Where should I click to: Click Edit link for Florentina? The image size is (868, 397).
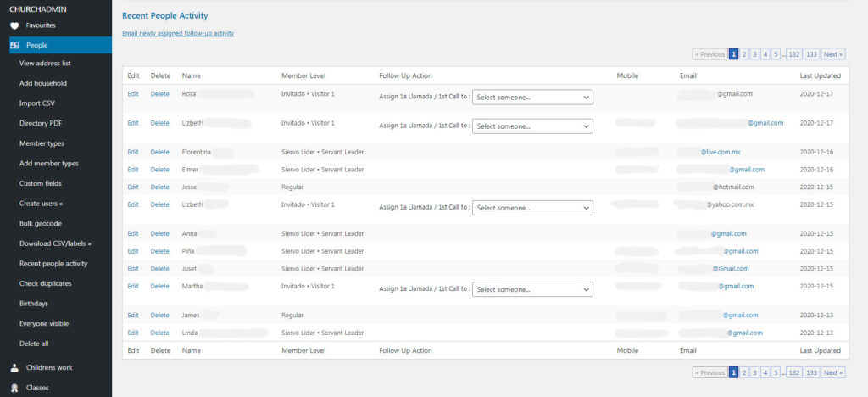pos(133,153)
